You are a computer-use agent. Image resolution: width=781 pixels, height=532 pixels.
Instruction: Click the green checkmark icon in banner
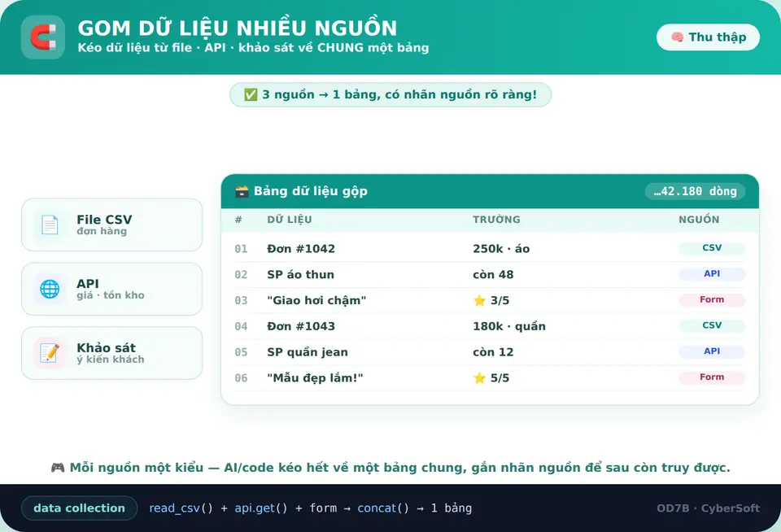click(x=251, y=94)
